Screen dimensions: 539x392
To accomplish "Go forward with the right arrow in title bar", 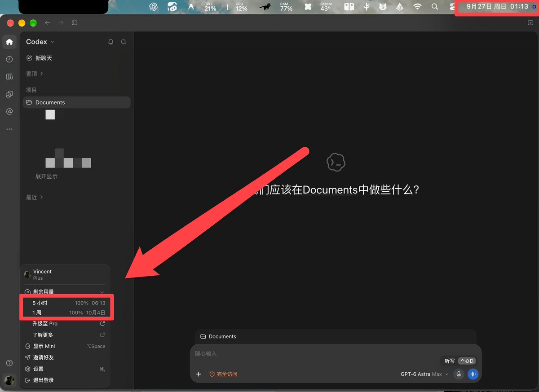I will tap(61, 23).
